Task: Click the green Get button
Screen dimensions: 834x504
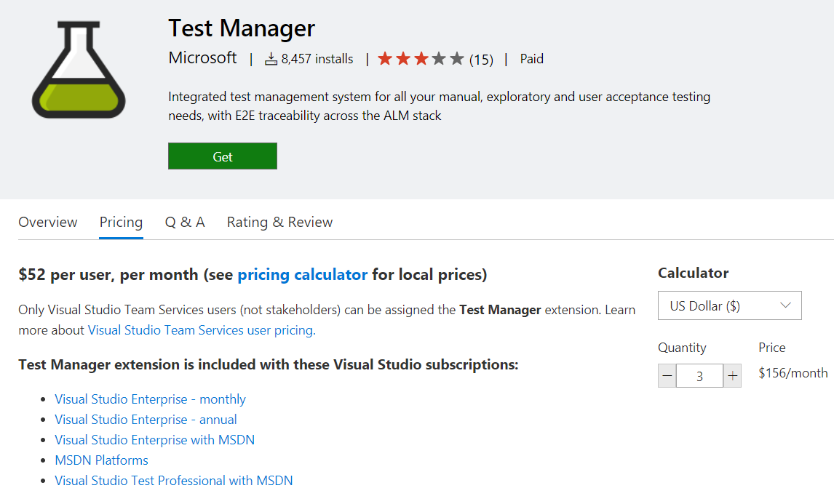Action: click(x=222, y=156)
